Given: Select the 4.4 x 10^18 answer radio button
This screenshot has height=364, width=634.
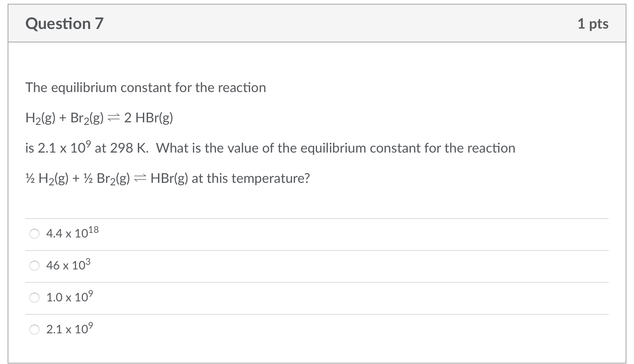Looking at the screenshot, I should point(35,233).
